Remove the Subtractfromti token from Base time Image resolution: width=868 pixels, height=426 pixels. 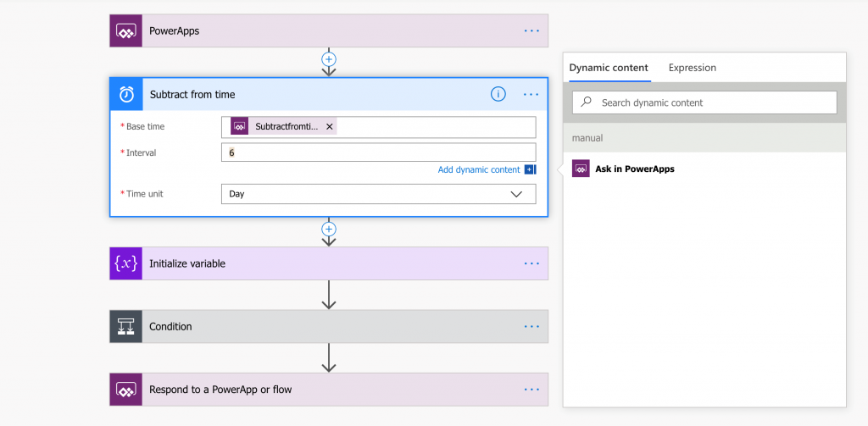pos(330,127)
